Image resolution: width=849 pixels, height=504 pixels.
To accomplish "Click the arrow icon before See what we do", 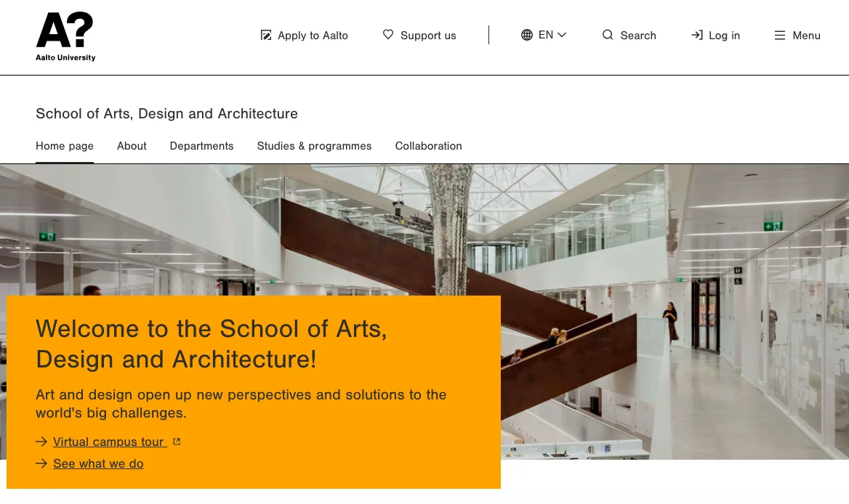I will 41,463.
